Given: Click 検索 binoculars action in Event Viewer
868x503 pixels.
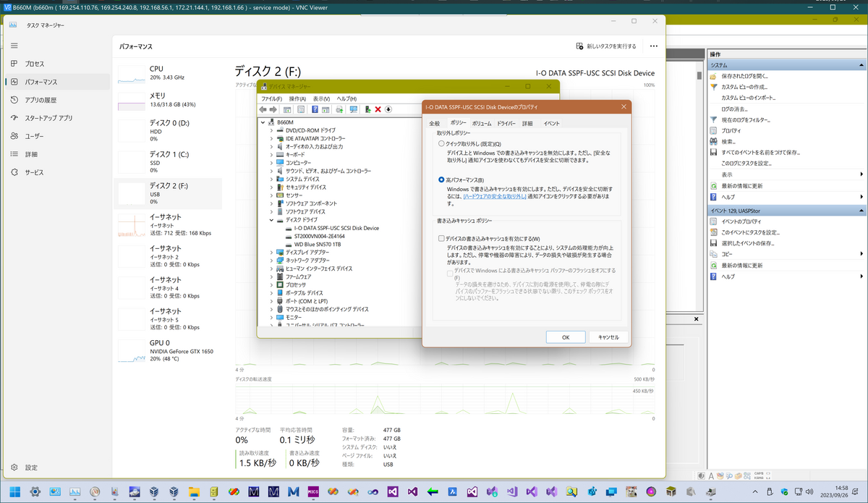Looking at the screenshot, I should (728, 141).
